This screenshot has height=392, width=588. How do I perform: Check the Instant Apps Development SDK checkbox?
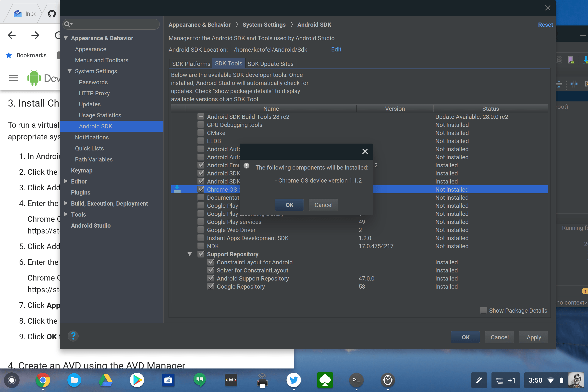pyautogui.click(x=201, y=238)
